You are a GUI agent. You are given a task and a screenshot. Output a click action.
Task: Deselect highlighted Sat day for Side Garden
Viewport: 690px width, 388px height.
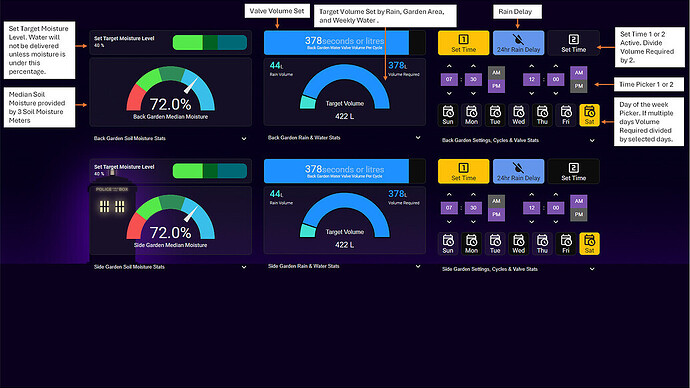[x=590, y=244]
